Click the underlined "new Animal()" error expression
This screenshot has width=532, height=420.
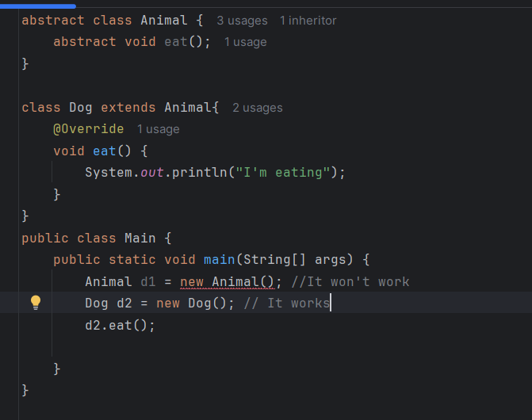click(x=227, y=282)
